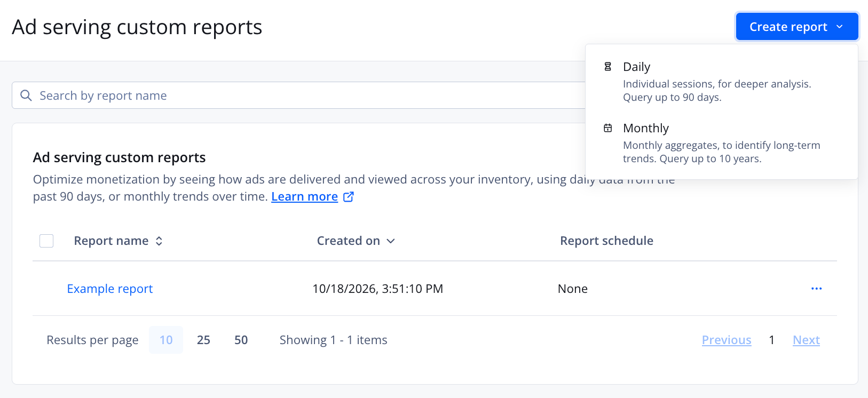Screen dimensions: 868x398
Task: Click the Results per page label
Action: (92, 340)
